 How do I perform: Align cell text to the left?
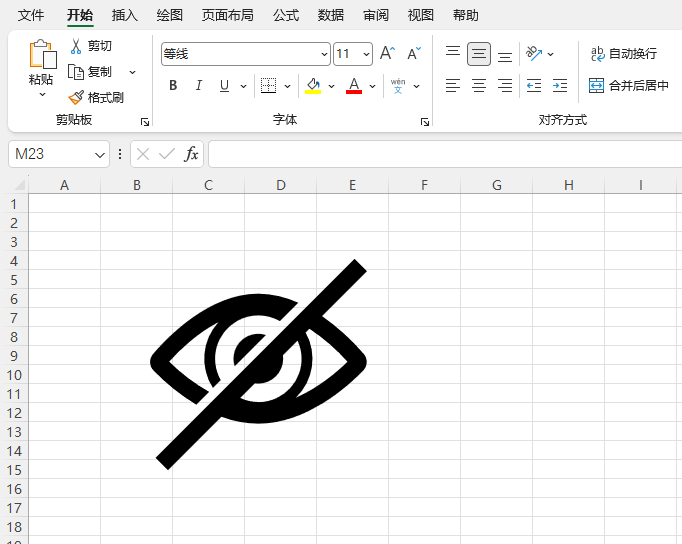pos(453,86)
